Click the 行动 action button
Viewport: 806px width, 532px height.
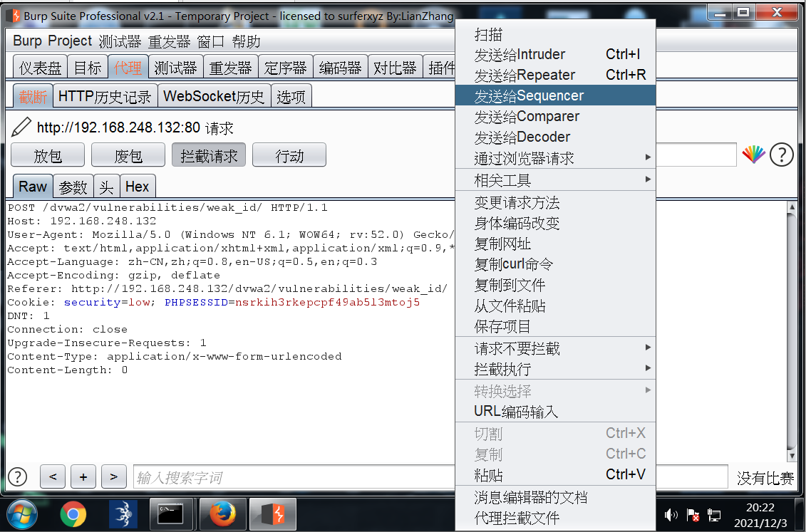point(289,155)
